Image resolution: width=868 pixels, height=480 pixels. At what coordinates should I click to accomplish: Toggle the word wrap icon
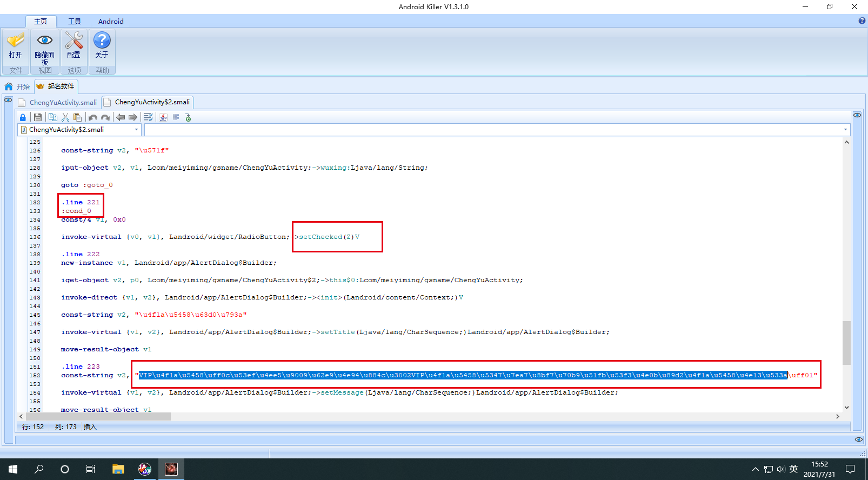(148, 117)
